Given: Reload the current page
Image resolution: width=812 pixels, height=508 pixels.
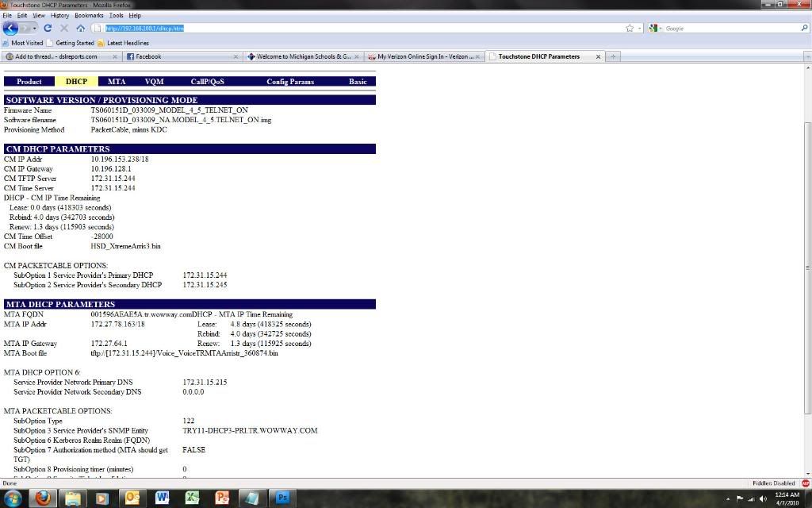Looking at the screenshot, I should coord(48,28).
